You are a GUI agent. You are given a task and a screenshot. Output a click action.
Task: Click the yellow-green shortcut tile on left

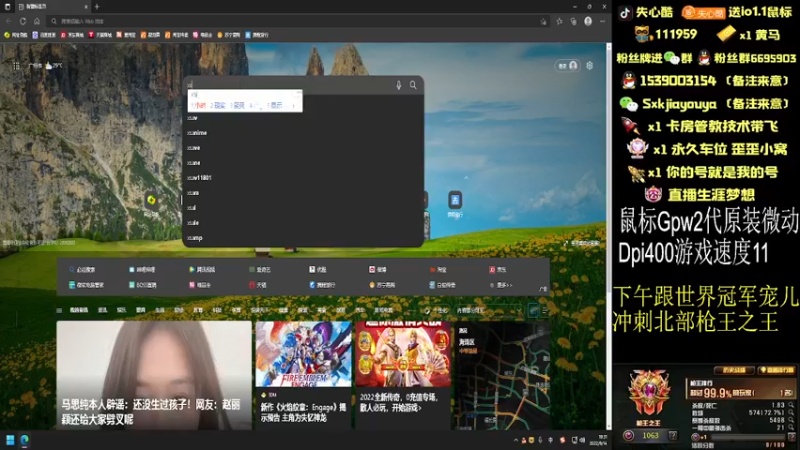151,199
